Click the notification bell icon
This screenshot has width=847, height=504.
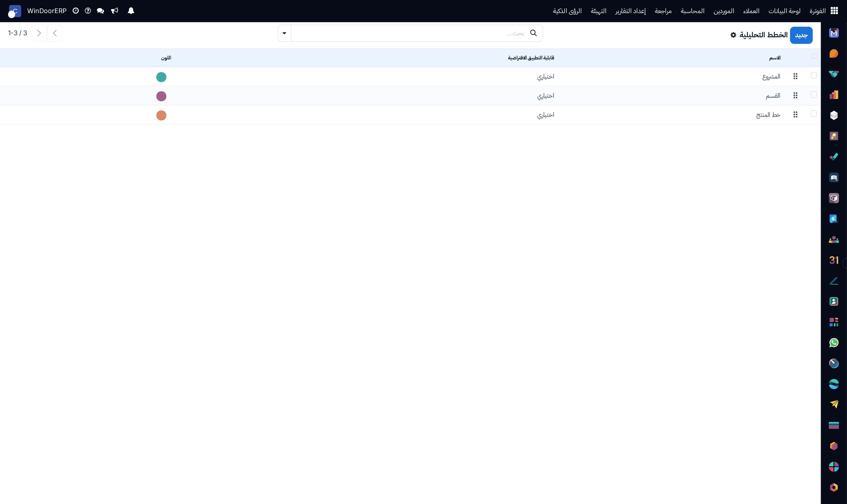(131, 11)
